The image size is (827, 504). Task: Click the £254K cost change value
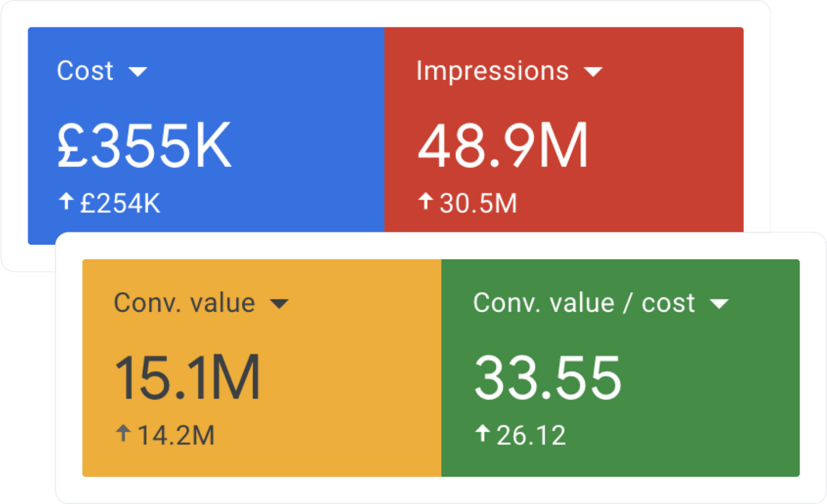coord(120,204)
